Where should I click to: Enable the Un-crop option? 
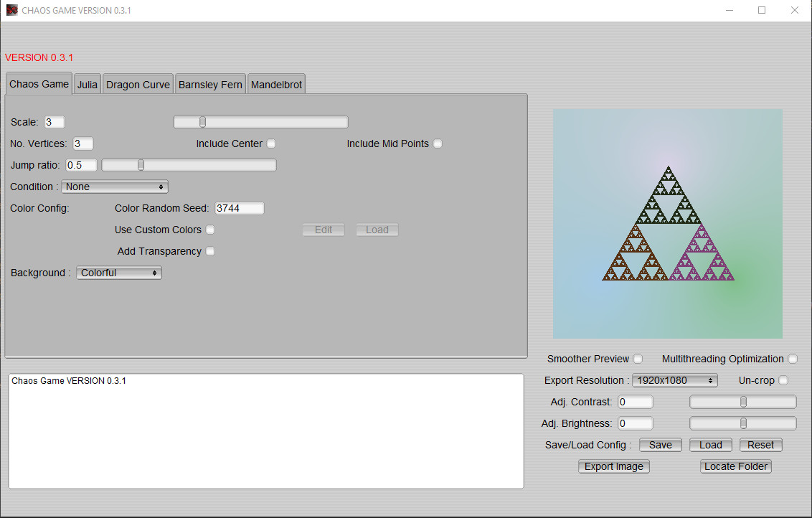tap(783, 380)
